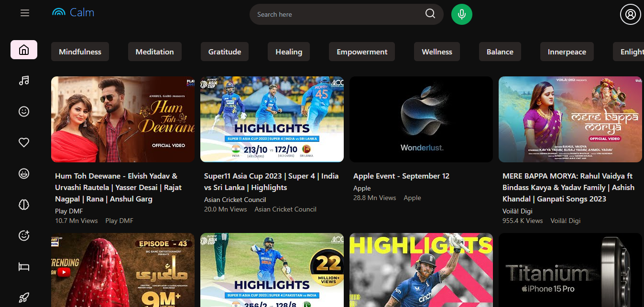
Task: Click the 955.4 K Views text
Action: [523, 221]
